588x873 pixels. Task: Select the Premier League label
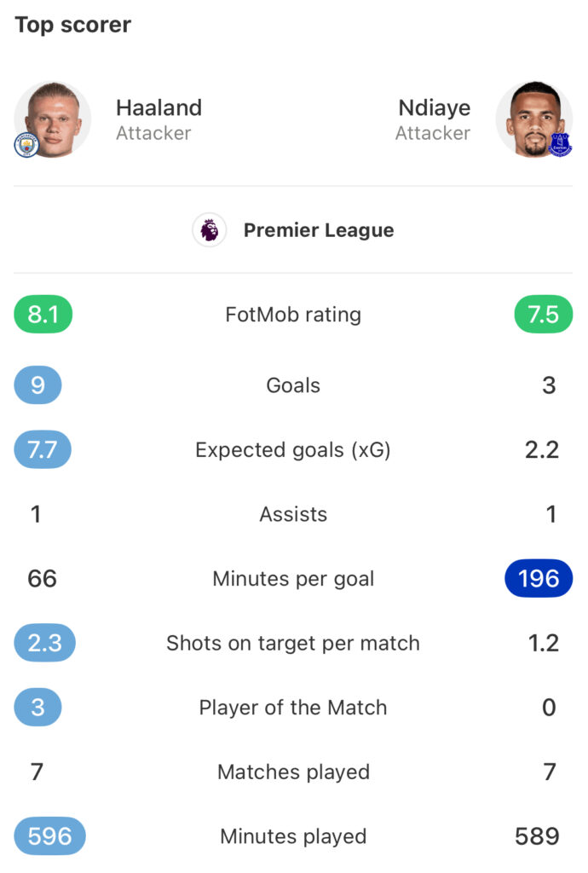319,230
